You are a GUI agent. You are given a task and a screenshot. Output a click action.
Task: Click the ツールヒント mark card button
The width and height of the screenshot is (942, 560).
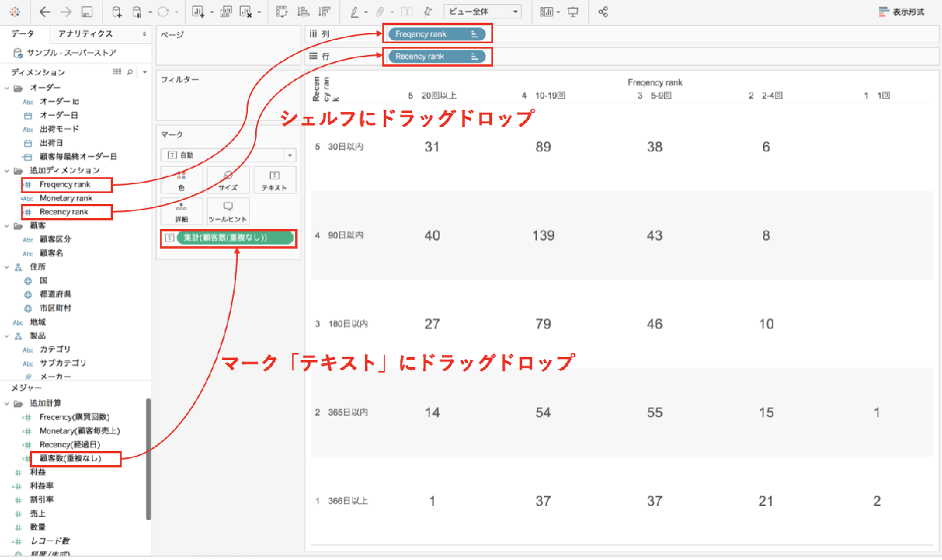click(228, 212)
